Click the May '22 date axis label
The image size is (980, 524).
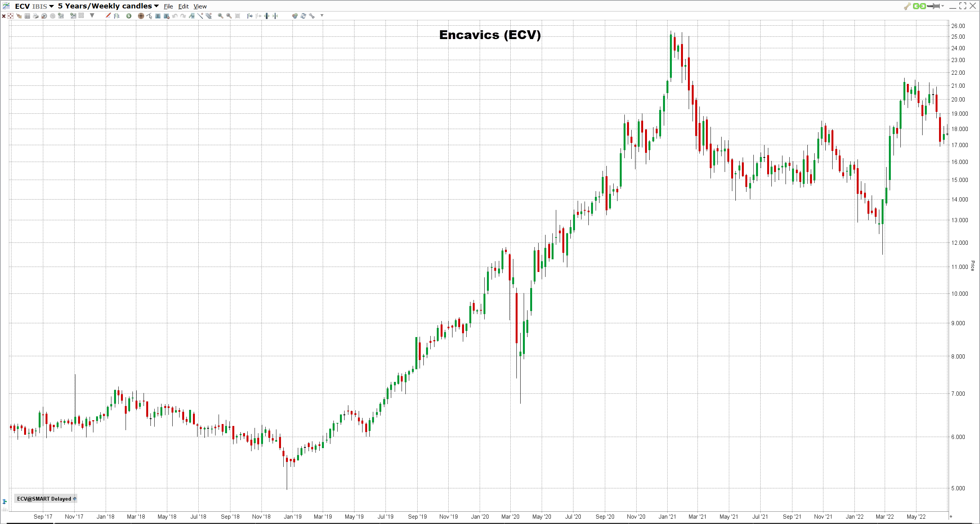pos(916,517)
